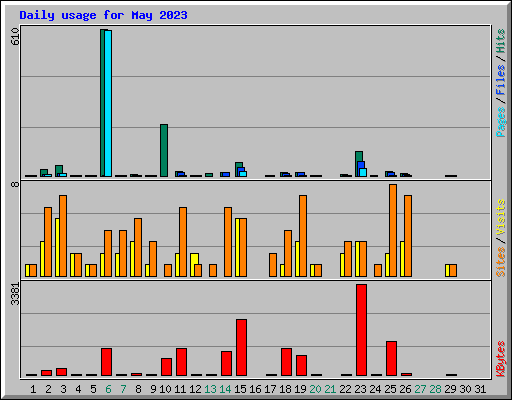Select the red KBytes bar for day 10
Image resolution: width=512 pixels, height=400 pixels.
(166, 367)
